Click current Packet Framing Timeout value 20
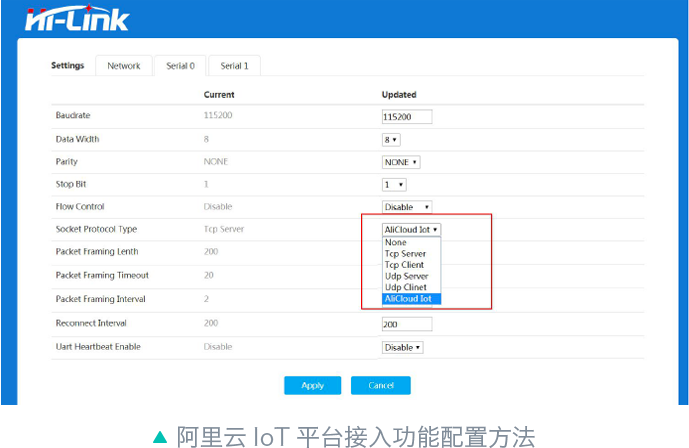 [209, 275]
